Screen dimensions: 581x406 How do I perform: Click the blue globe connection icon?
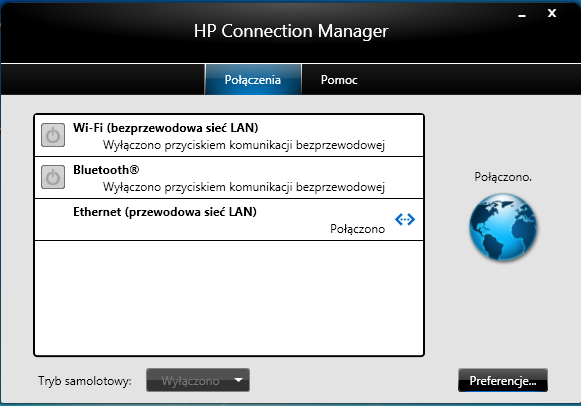[503, 227]
